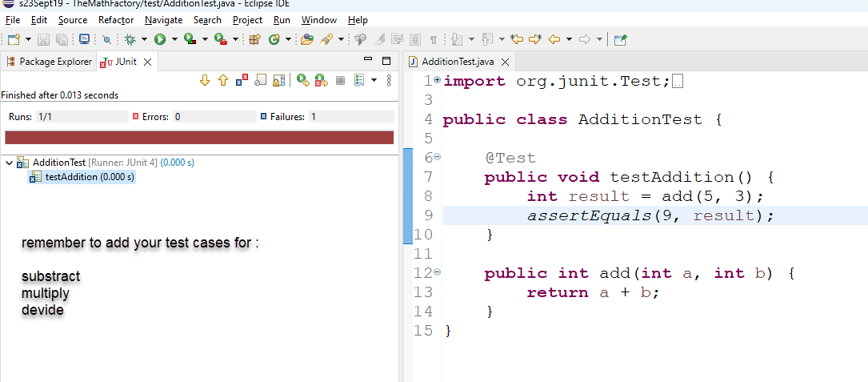The image size is (868, 382).
Task: Expand the Run configurations dropdown arrow
Action: 174,39
